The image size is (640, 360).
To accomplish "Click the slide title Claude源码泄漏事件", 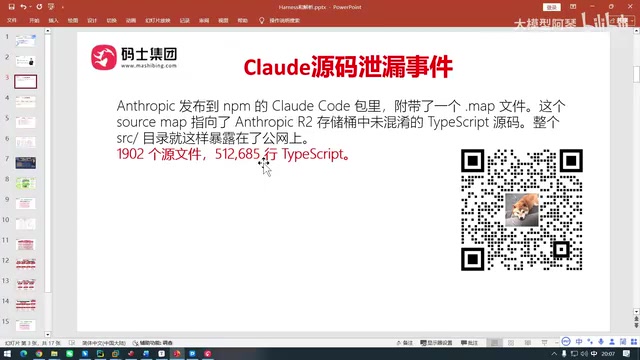I will [x=348, y=67].
